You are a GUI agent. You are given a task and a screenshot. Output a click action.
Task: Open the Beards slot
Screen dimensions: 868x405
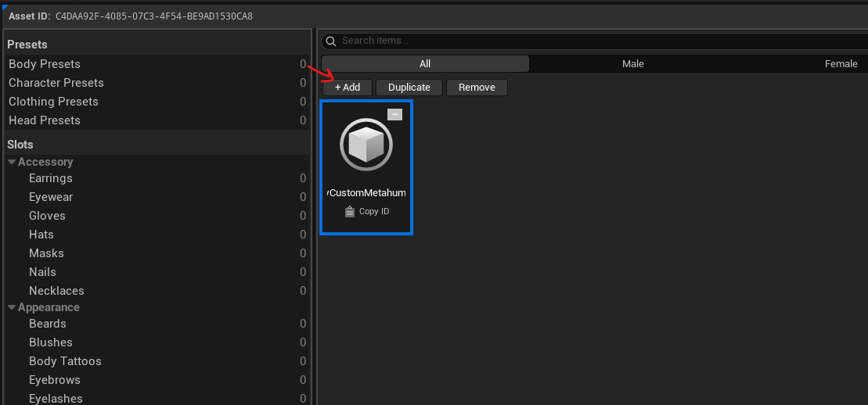(x=157, y=324)
